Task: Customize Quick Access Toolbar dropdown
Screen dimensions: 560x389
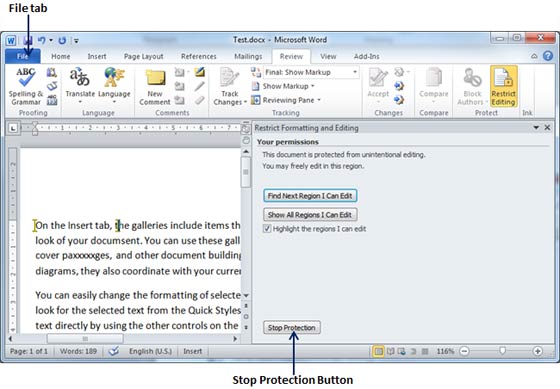Action: tap(76, 41)
